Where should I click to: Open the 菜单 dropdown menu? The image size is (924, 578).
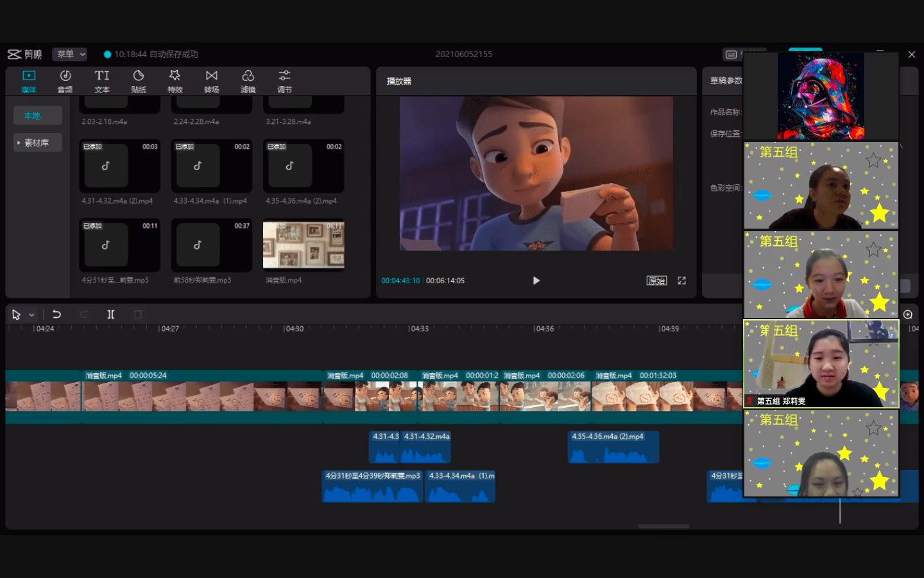(x=70, y=55)
